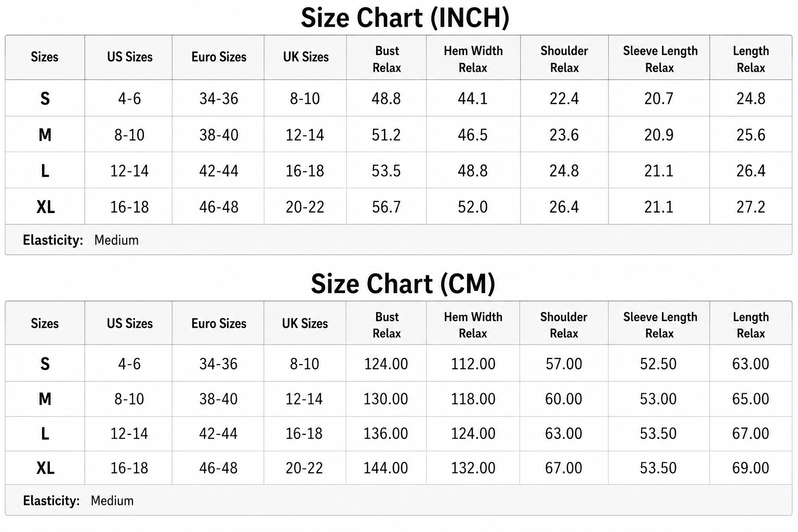Select the 38-40 Euro size in inch chart

219,135
